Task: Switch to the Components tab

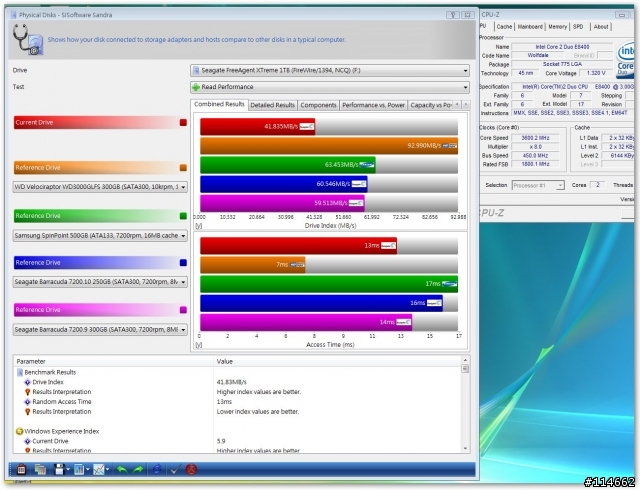Action: click(318, 105)
